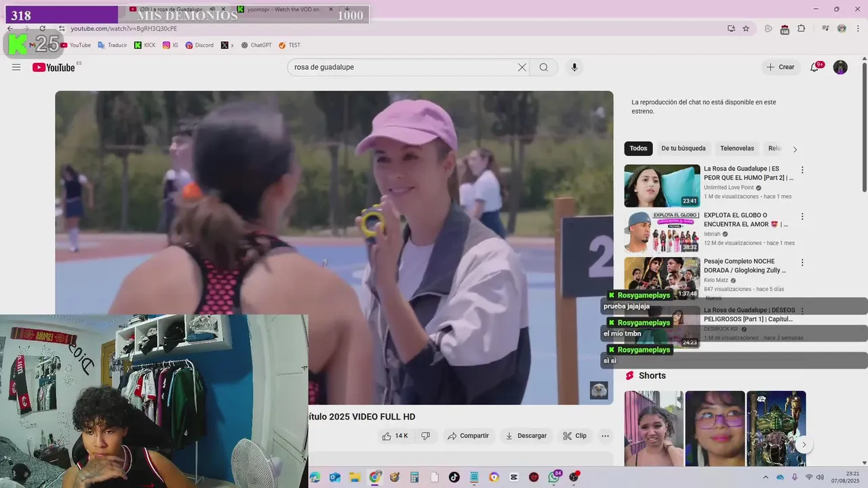The height and width of the screenshot is (488, 868).
Task: Open options for Pesaje Completo NOCHE DORADA
Action: (802, 262)
